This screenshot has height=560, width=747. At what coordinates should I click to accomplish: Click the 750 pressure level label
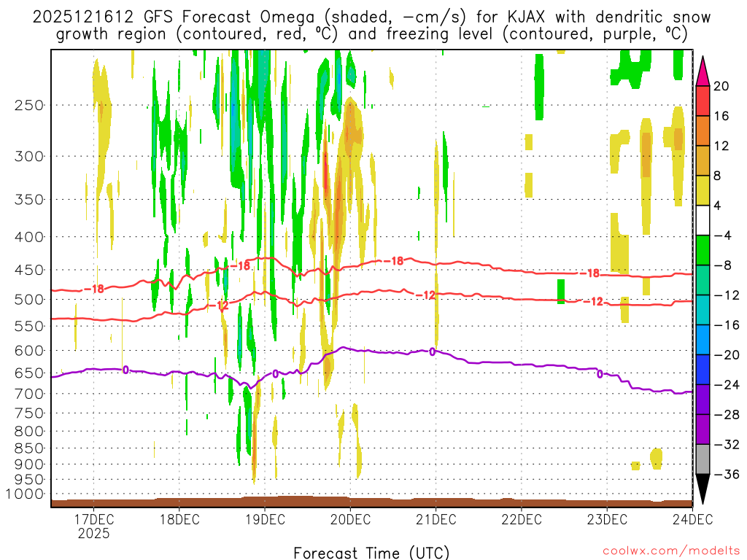29,413
